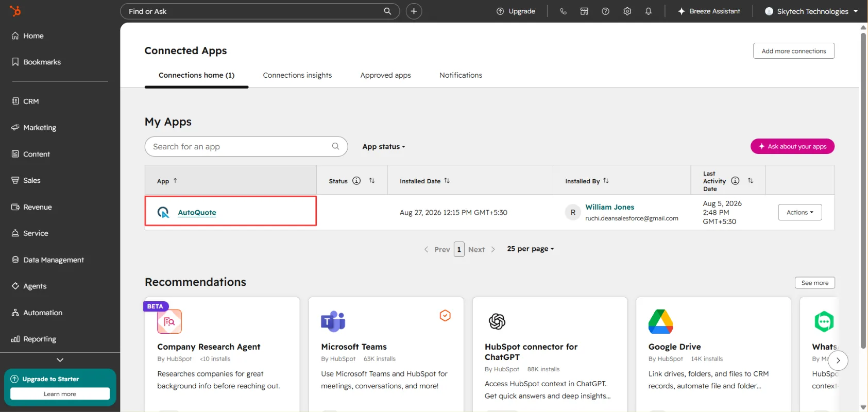Go to the Prev page
The height and width of the screenshot is (412, 868).
[x=437, y=249]
